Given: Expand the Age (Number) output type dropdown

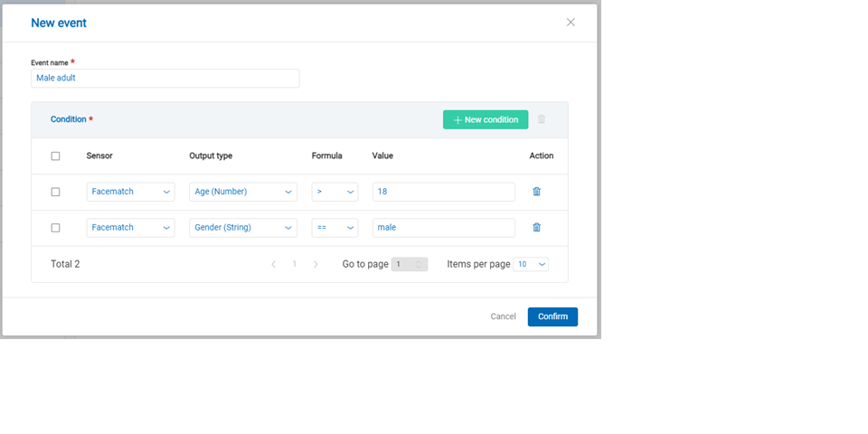Looking at the screenshot, I should pyautogui.click(x=242, y=192).
